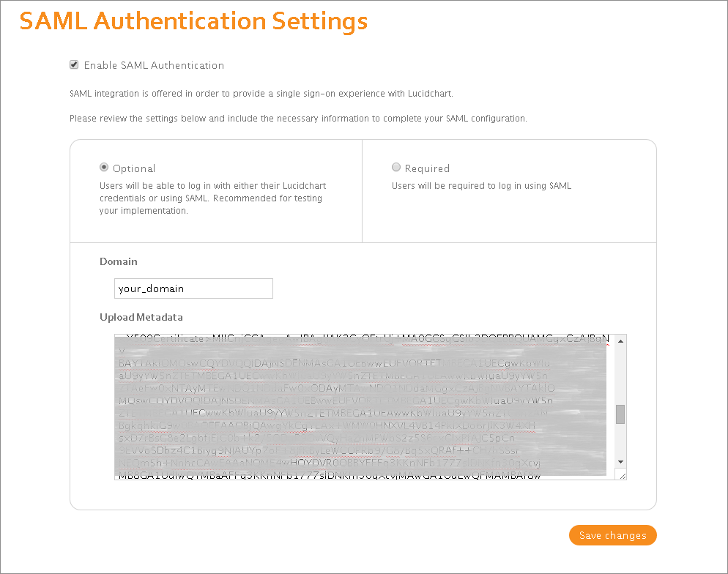Click the Domain section label
Viewport: 728px width, 574px height.
pyautogui.click(x=118, y=261)
